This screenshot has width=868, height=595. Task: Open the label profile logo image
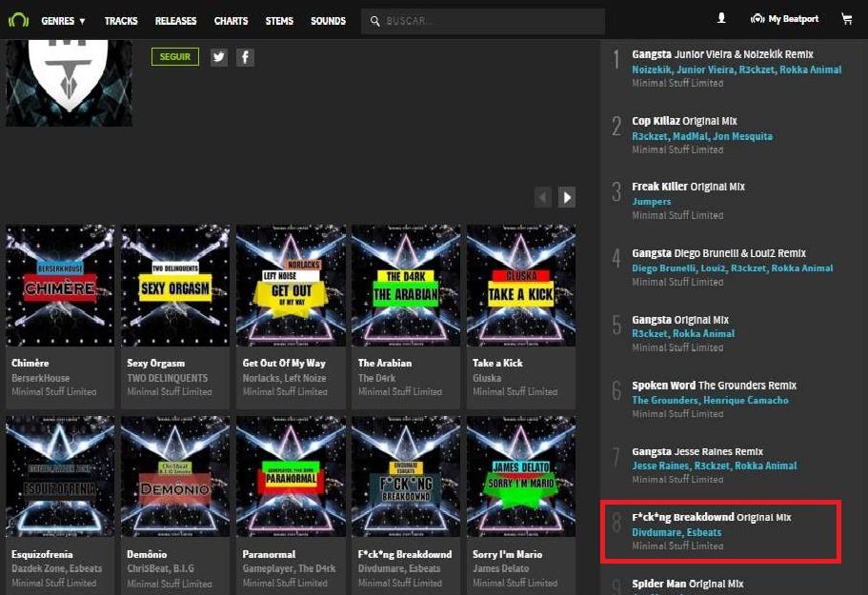click(x=70, y=83)
